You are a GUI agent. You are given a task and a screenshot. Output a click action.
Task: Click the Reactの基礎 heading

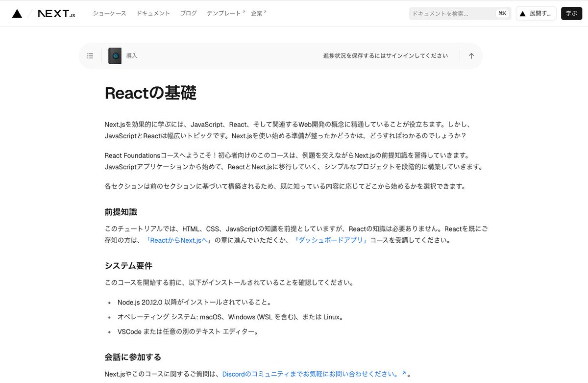point(150,93)
